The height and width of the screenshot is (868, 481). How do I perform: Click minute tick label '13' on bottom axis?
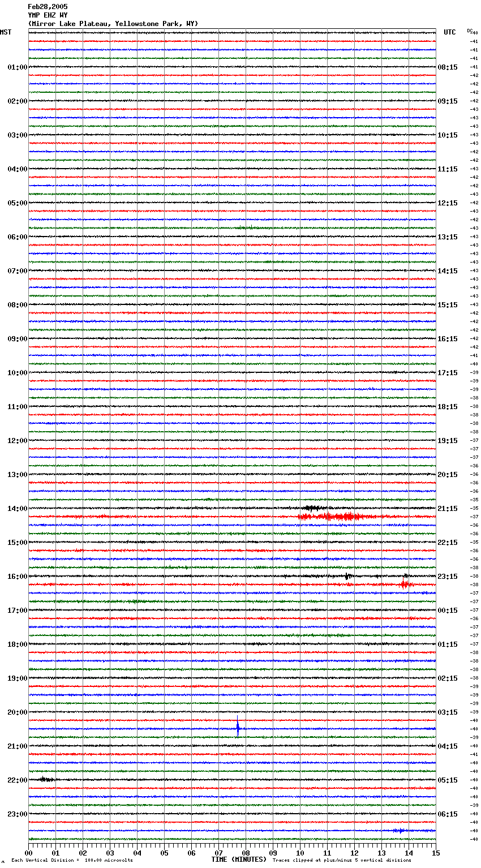point(381,853)
